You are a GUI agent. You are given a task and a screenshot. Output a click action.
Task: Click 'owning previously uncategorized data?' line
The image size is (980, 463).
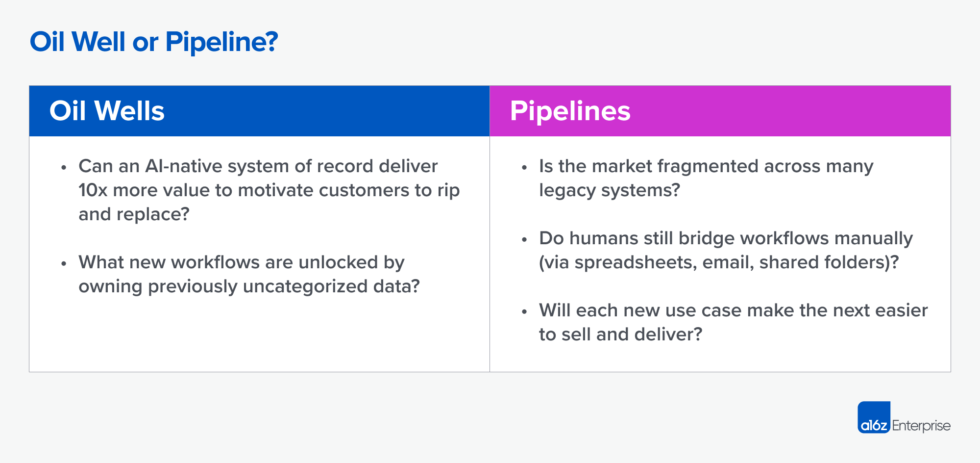(249, 286)
